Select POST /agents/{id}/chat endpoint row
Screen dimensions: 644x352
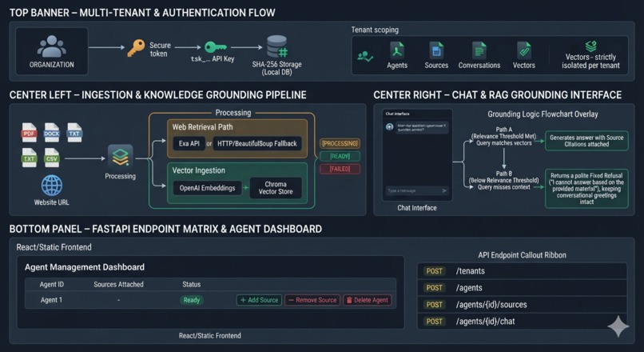tap(523, 322)
